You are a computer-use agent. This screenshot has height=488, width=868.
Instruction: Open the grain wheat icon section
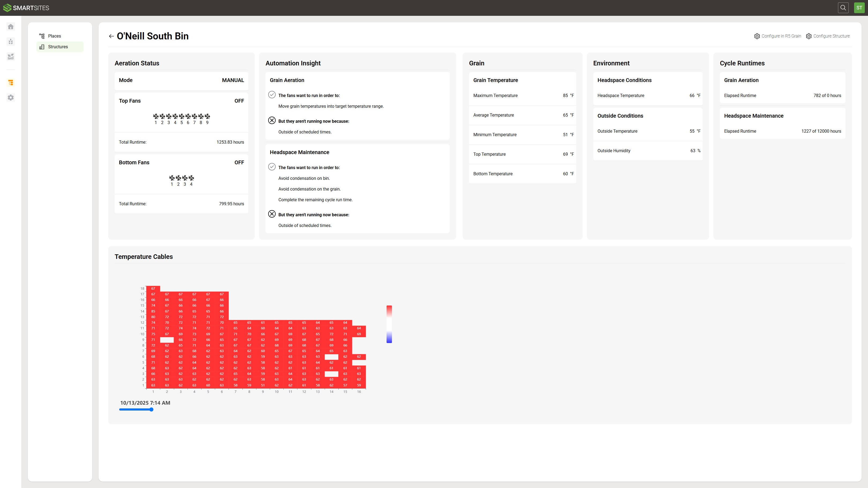11,42
